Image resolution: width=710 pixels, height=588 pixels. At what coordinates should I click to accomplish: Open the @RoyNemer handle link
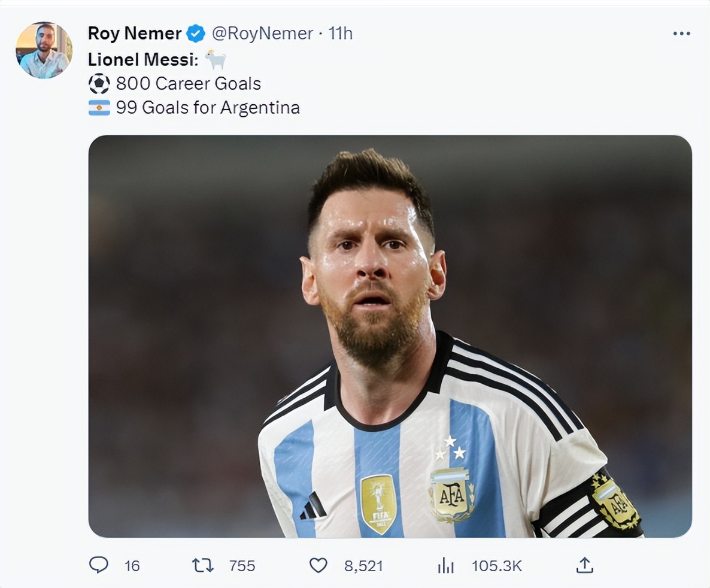pyautogui.click(x=262, y=34)
